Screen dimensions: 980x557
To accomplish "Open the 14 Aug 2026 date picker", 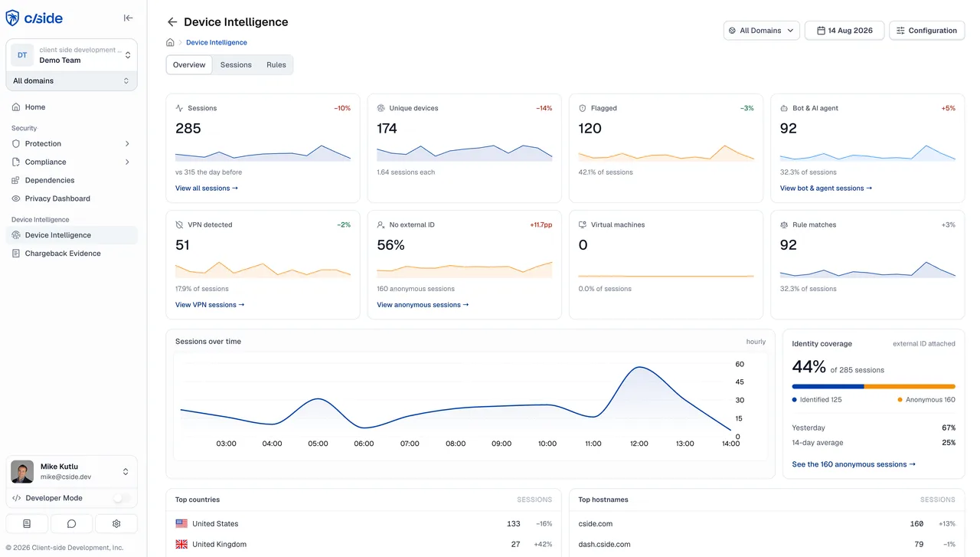I will (x=844, y=31).
